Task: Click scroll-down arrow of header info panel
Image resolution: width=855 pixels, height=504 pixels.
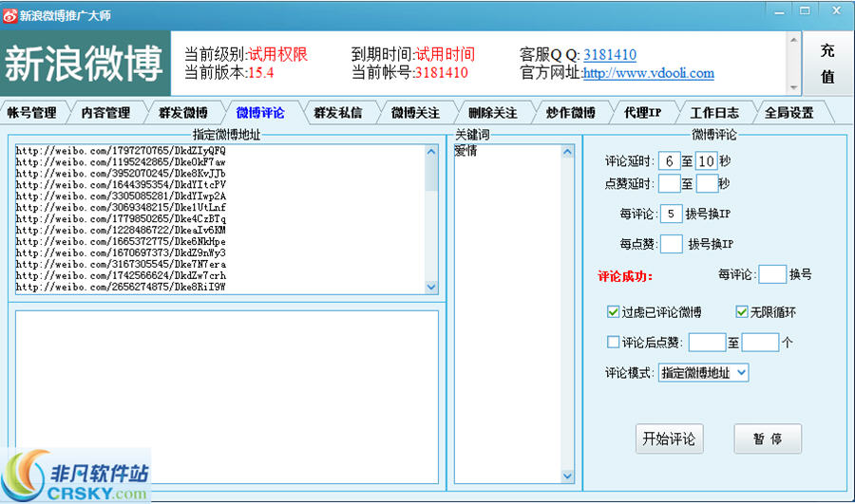Action: pos(794,87)
